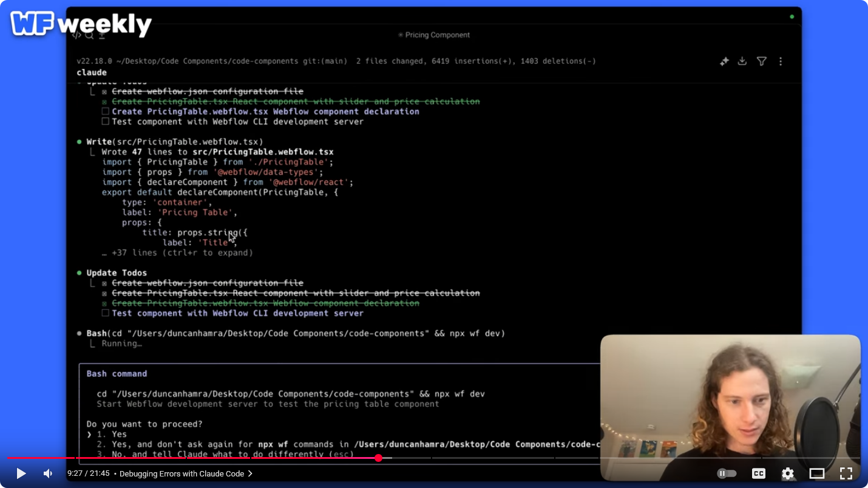Click the 9:27 / 21:45 time display
Image resolution: width=868 pixels, height=488 pixels.
89,473
